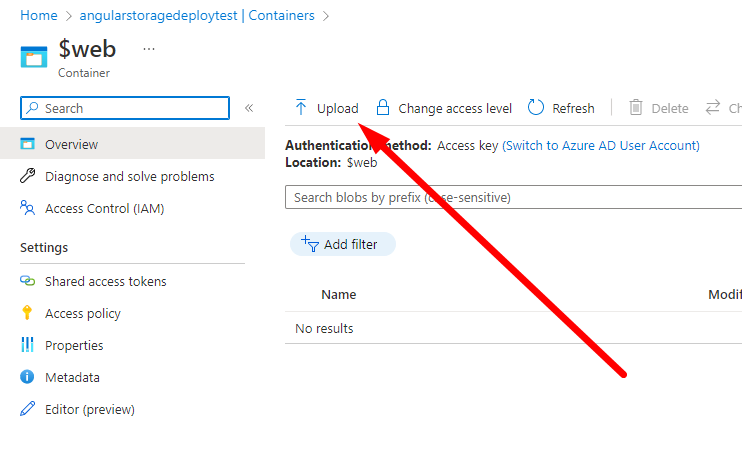Click the Change access level lock icon
The image size is (742, 464).
(x=381, y=108)
